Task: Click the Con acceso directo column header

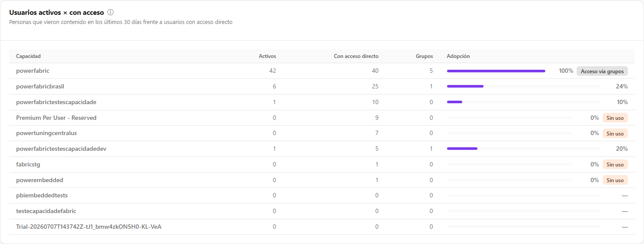Action: 356,56
